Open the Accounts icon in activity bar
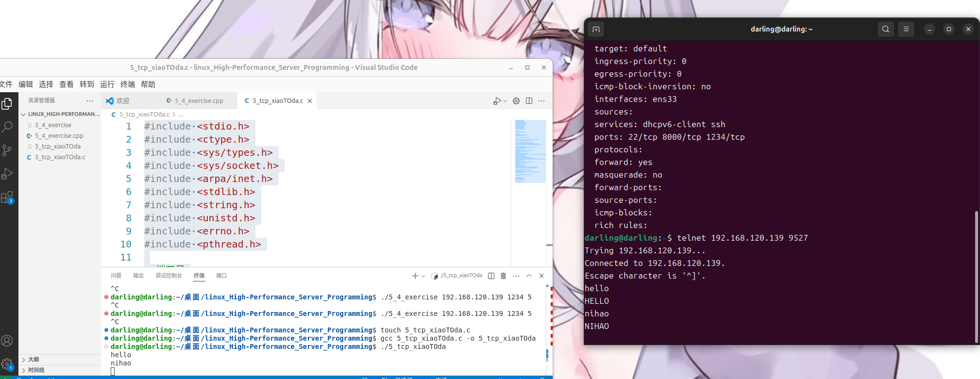Viewport: 980px width, 379px height. pyautogui.click(x=7, y=341)
